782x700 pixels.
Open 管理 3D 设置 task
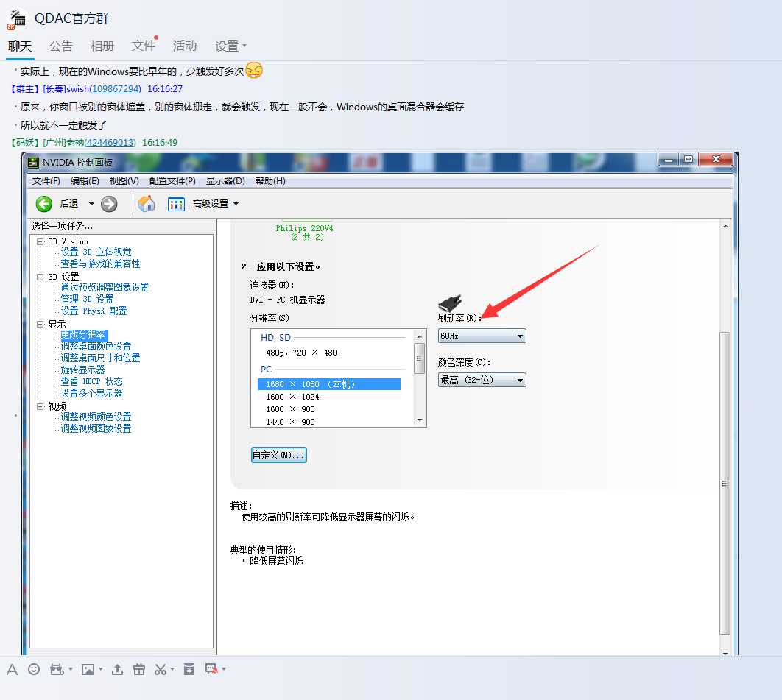tap(88, 299)
